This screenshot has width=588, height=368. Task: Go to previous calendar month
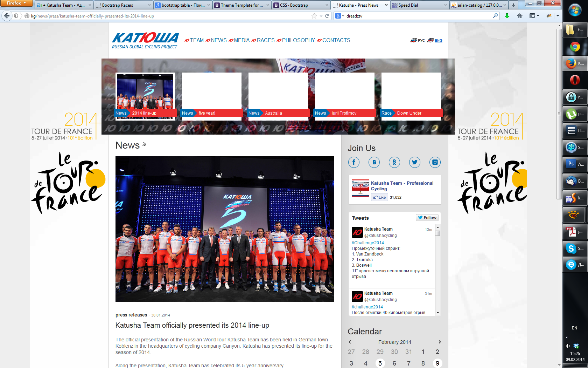click(350, 342)
